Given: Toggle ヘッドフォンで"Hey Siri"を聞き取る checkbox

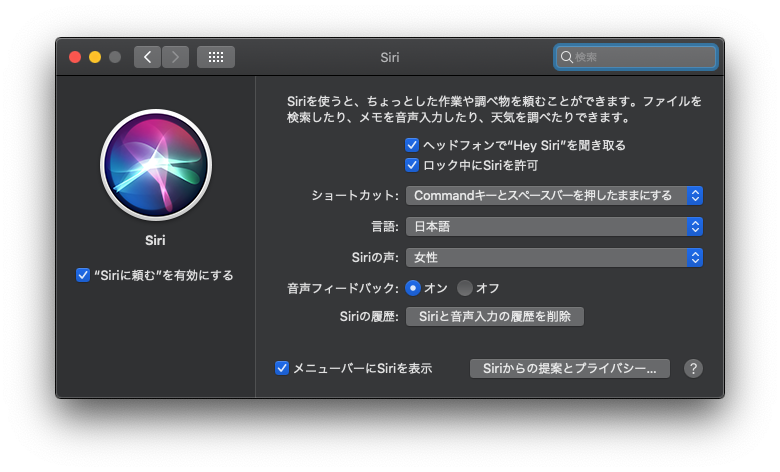Looking at the screenshot, I should (x=412, y=145).
